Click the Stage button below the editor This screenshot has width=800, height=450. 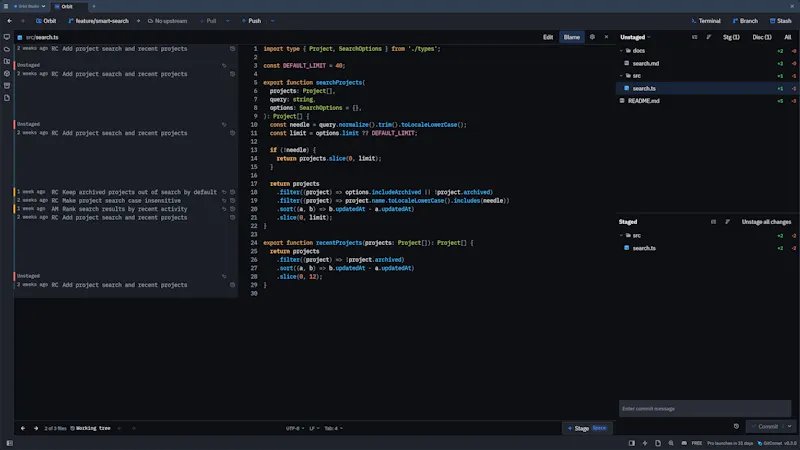(587, 428)
